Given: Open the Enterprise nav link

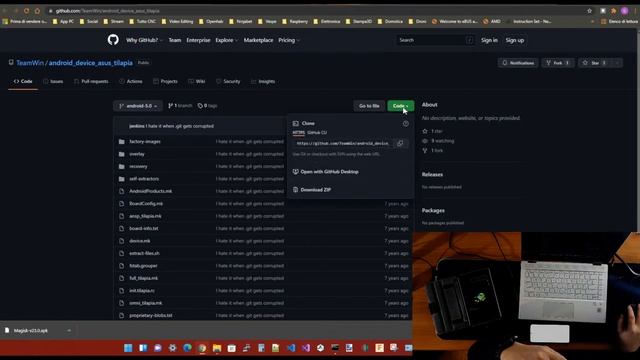Looking at the screenshot, I should coord(198,40).
